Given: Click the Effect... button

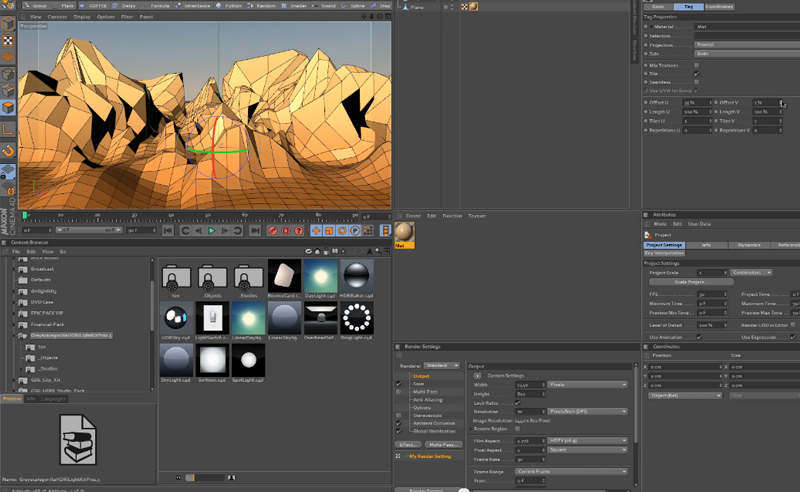Looking at the screenshot, I should click(408, 445).
